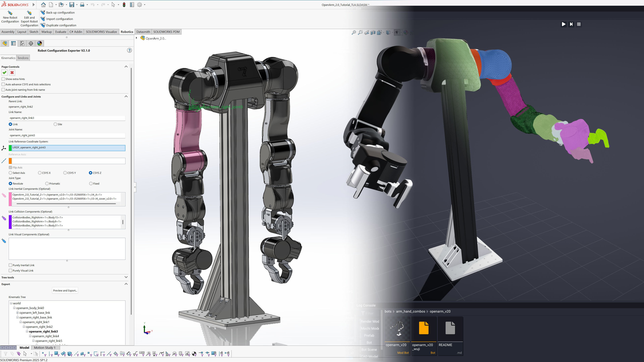Accept settings with the green checkmark
The height and width of the screenshot is (362, 644).
click(5, 73)
